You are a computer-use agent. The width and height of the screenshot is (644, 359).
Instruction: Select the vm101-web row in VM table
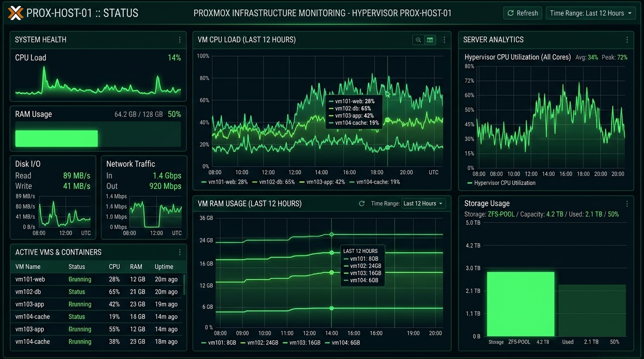pos(97,279)
